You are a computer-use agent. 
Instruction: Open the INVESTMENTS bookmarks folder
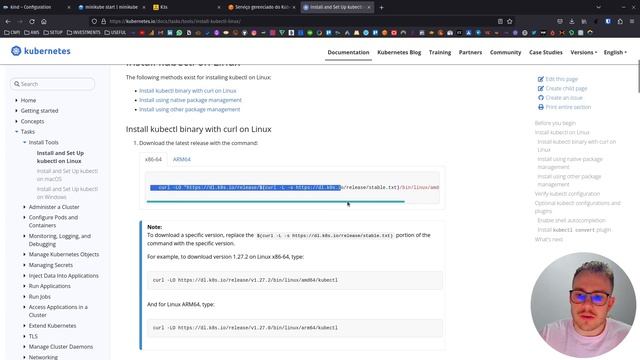tap(84, 33)
